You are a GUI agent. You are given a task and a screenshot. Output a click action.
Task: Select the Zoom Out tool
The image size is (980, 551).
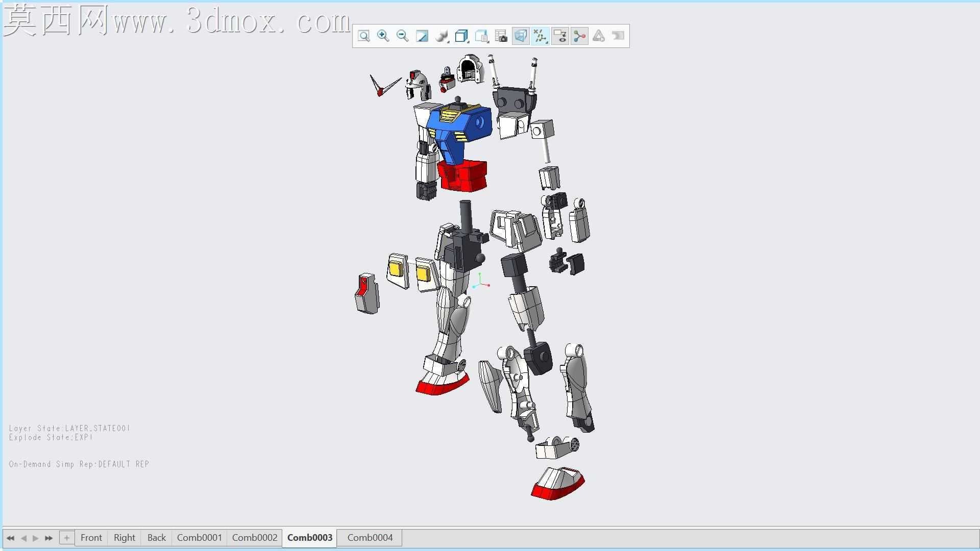(402, 36)
